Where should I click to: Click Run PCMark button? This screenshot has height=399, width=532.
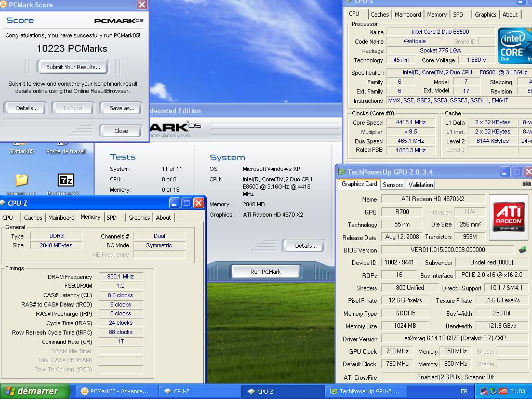pyautogui.click(x=265, y=271)
